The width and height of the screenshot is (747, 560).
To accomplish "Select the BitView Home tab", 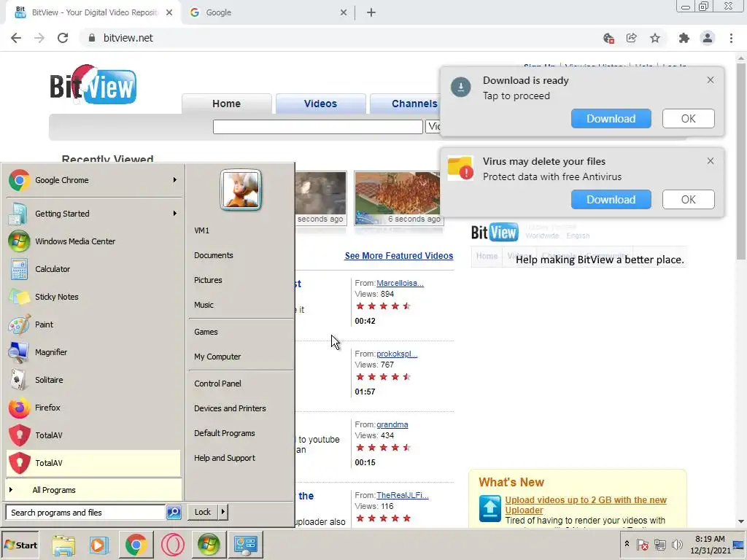I will (227, 104).
